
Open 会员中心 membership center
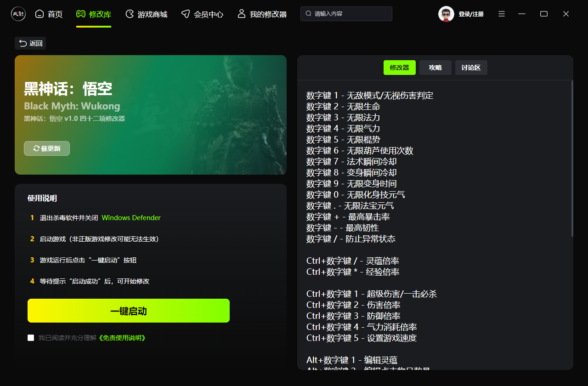coord(202,14)
